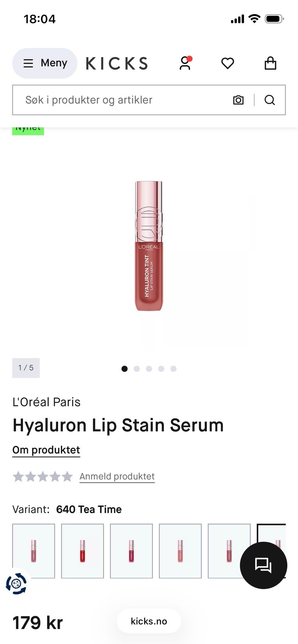Image resolution: width=298 pixels, height=644 pixels.
Task: Click the KICKS logo
Action: [x=117, y=64]
